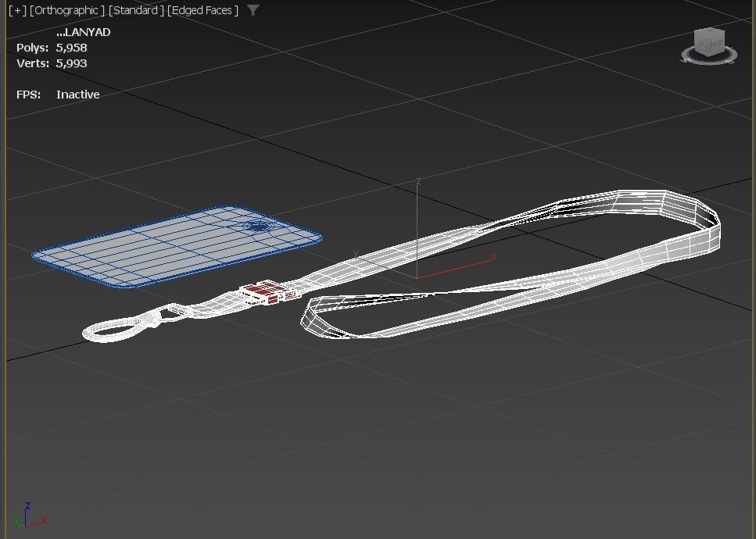Open the Edged Faces display menu
This screenshot has height=539, width=756.
(202, 10)
